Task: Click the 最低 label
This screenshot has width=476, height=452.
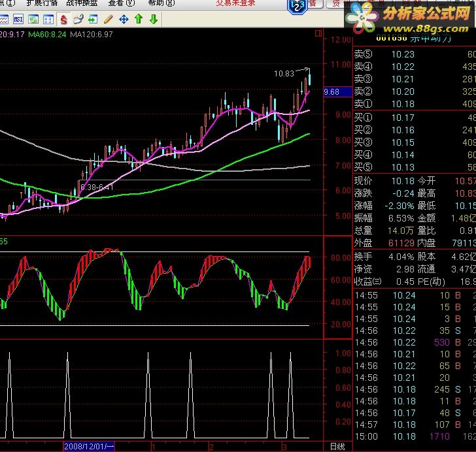Action: 426,206
